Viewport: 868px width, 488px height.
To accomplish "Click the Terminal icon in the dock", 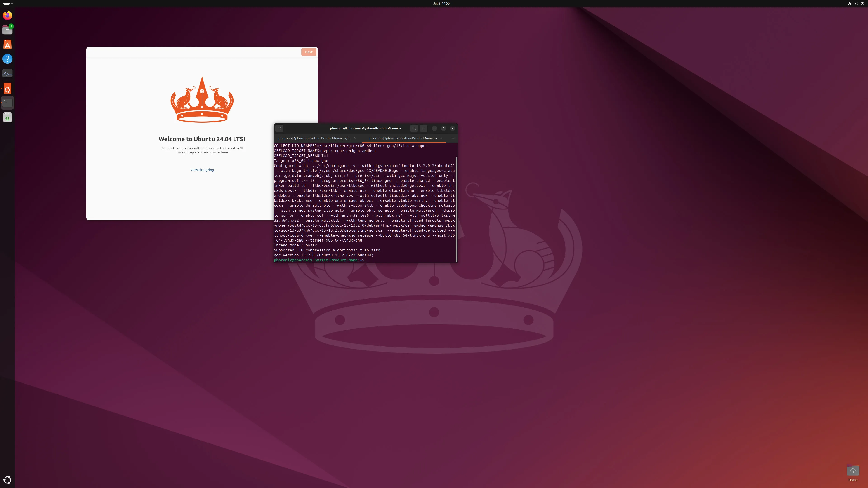I will tap(7, 103).
